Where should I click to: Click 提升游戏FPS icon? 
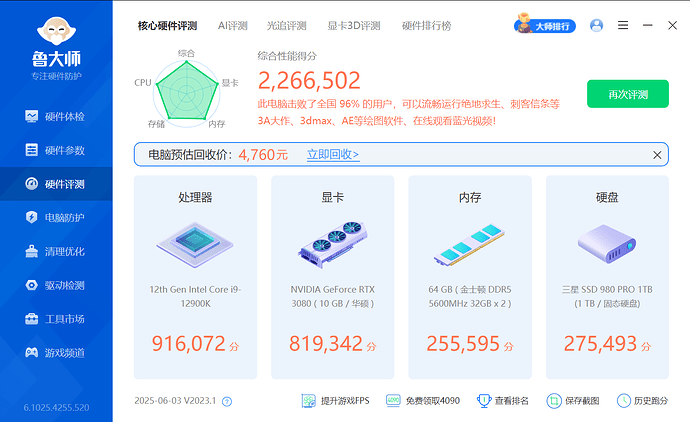(308, 401)
